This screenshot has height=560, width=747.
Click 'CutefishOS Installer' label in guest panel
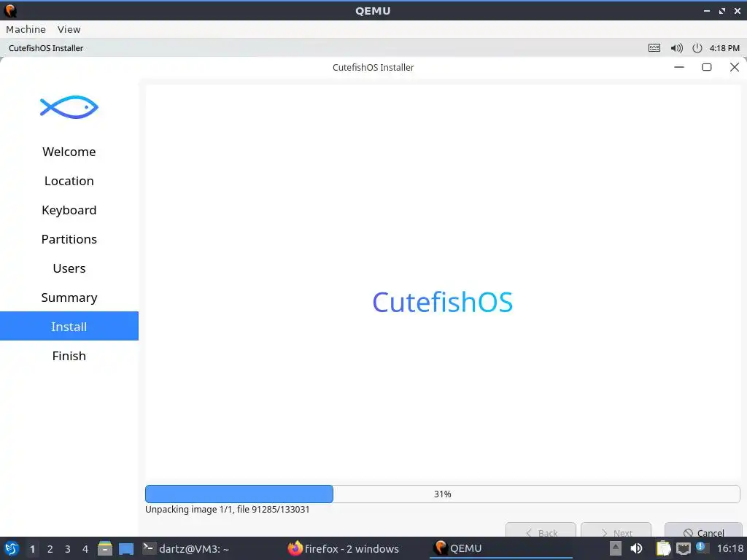[x=46, y=48]
